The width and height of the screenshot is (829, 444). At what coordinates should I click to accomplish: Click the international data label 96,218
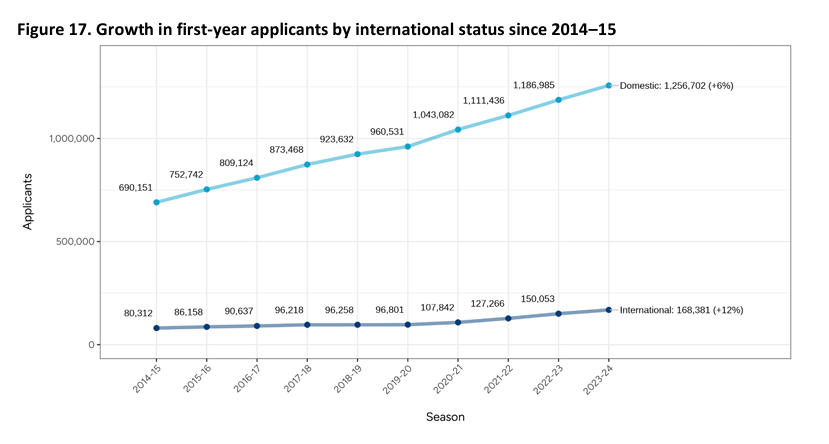tap(289, 310)
